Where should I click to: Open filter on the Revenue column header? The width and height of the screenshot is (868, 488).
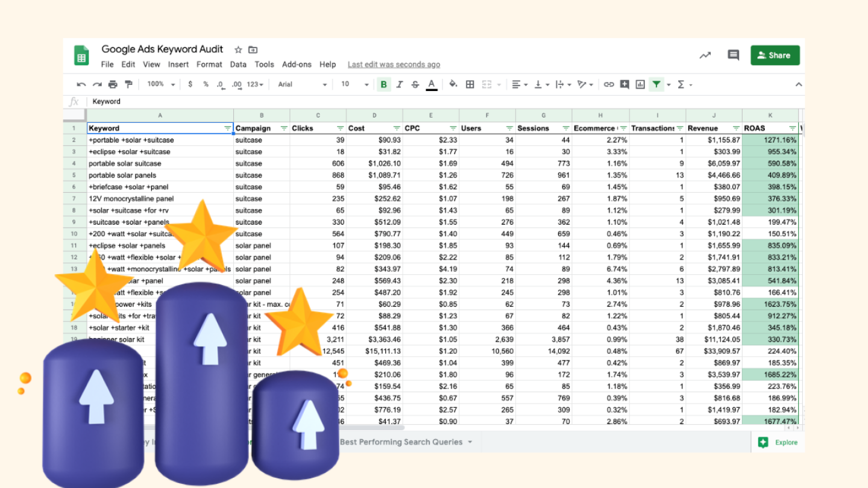click(736, 128)
